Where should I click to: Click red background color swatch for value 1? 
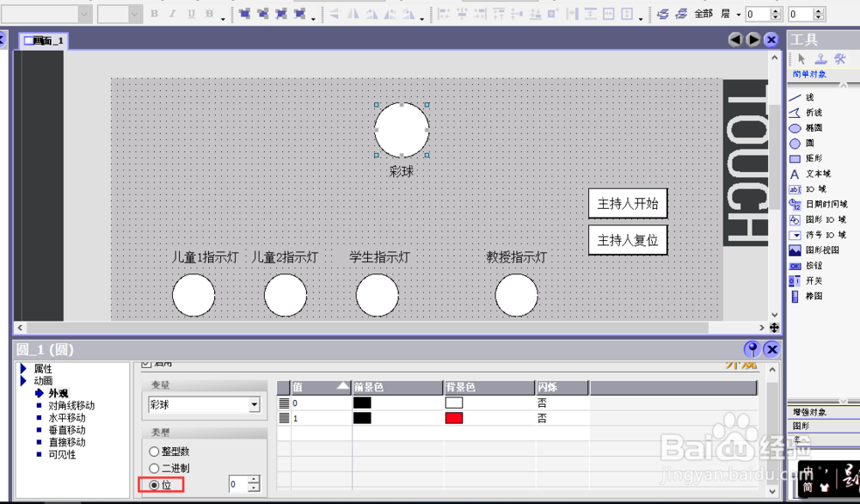point(453,419)
